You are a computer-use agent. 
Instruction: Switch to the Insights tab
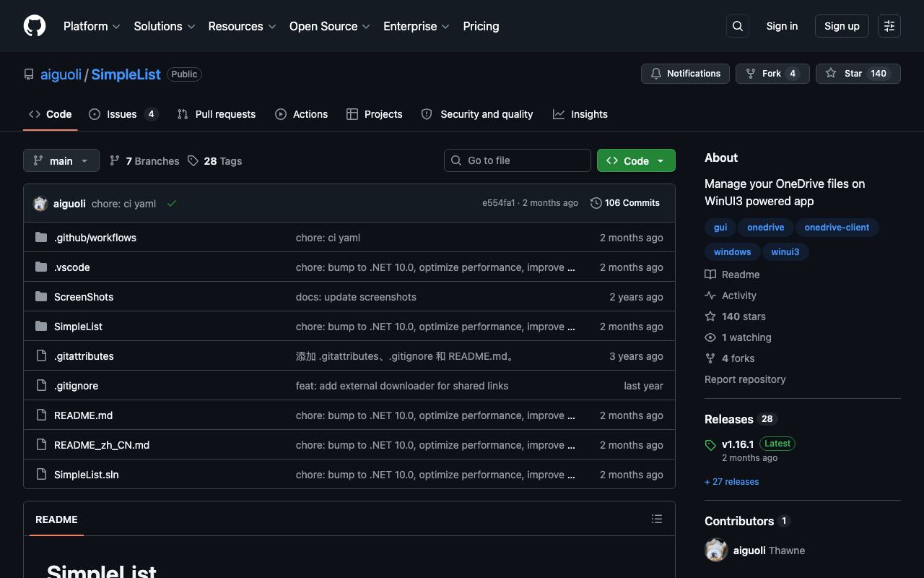580,114
